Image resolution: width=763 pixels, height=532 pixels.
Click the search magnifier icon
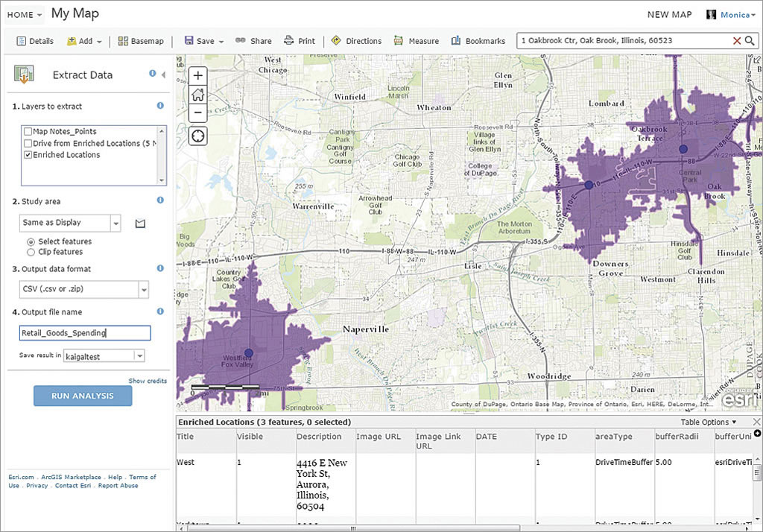(750, 41)
